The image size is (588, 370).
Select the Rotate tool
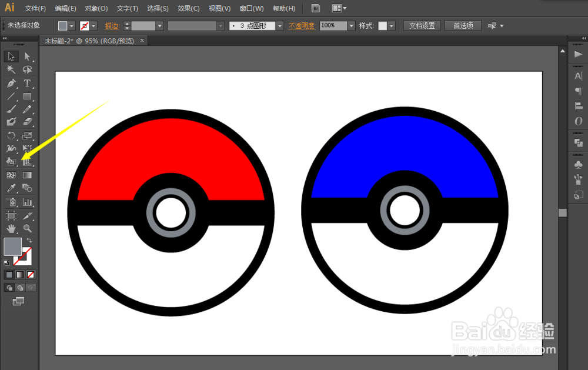click(x=11, y=135)
